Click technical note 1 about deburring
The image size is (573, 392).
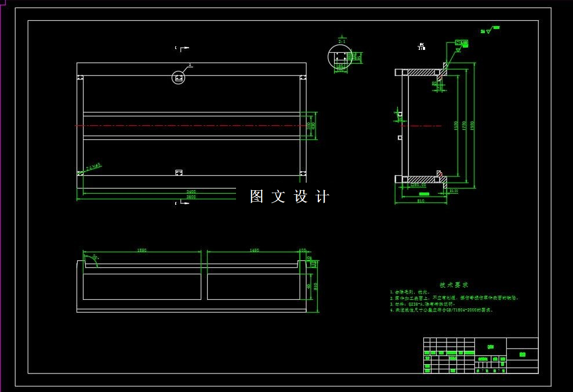pyautogui.click(x=409, y=292)
